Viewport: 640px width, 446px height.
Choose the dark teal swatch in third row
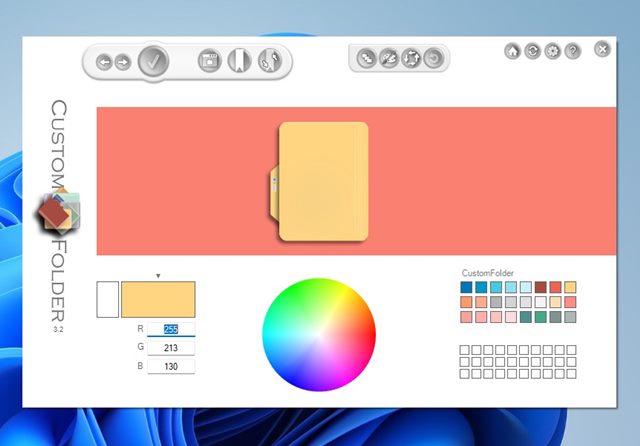pyautogui.click(x=526, y=317)
